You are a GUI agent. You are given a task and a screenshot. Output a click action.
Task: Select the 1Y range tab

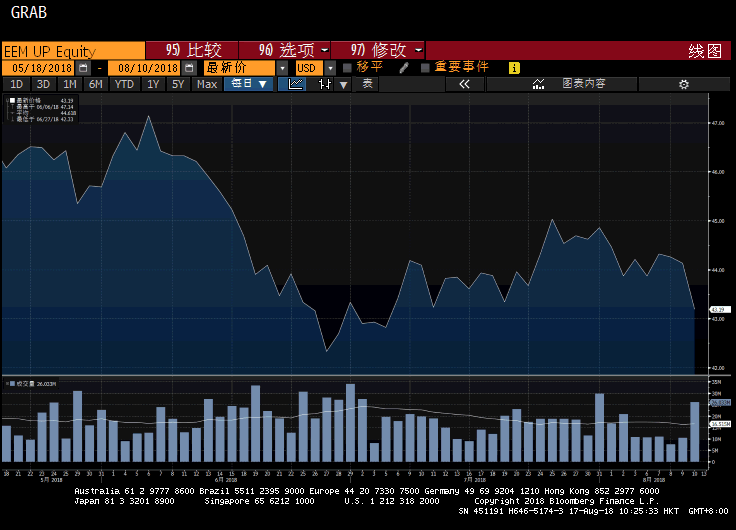[x=153, y=84]
